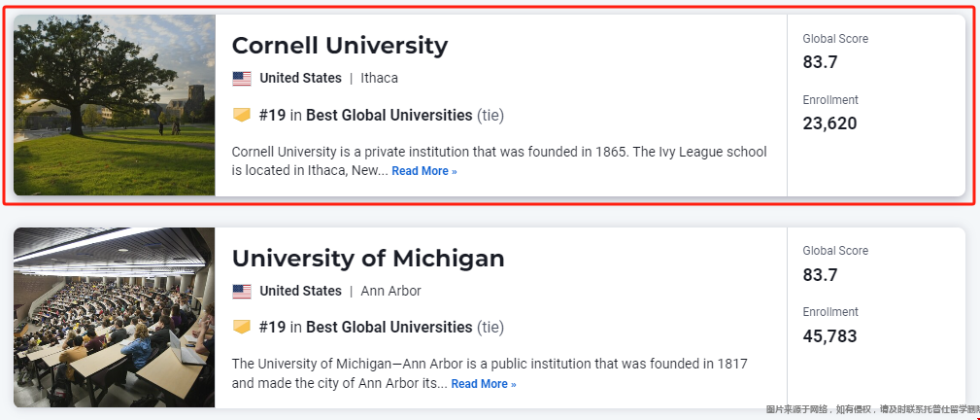Click Best Global Universities in Michigan card

pyautogui.click(x=389, y=328)
